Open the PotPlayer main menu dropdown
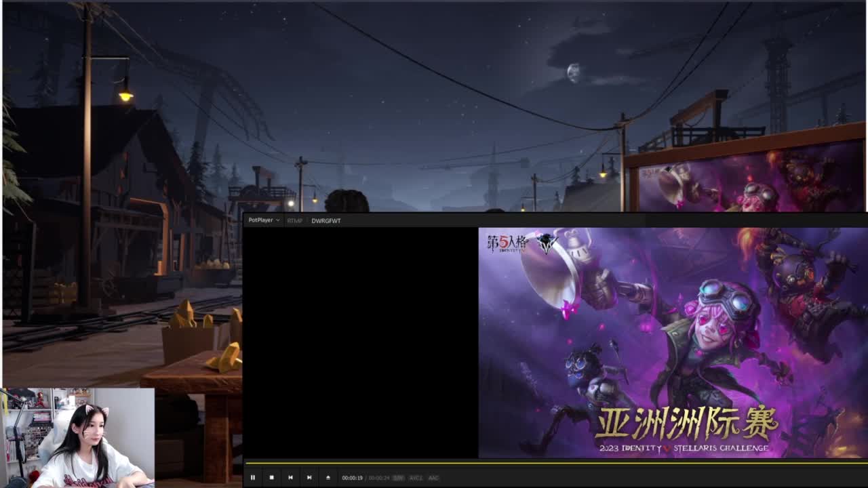868x488 pixels. pyautogui.click(x=264, y=220)
